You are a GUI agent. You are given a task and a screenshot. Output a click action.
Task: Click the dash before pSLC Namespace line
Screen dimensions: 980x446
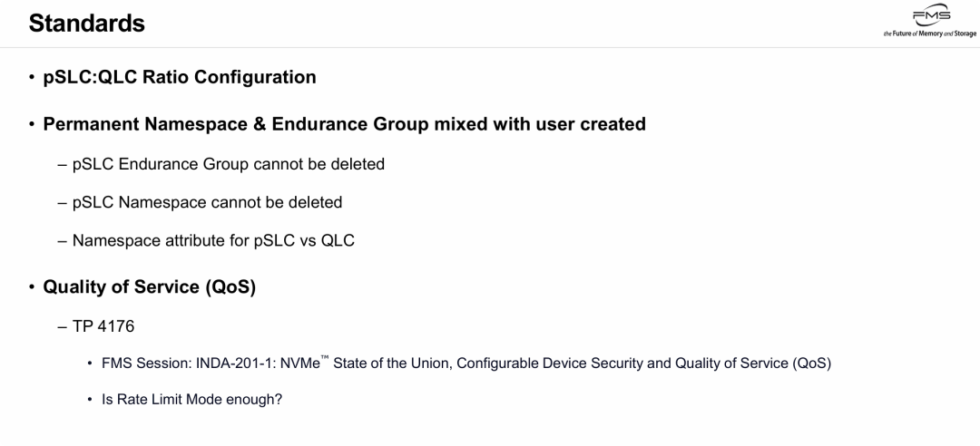(62, 203)
